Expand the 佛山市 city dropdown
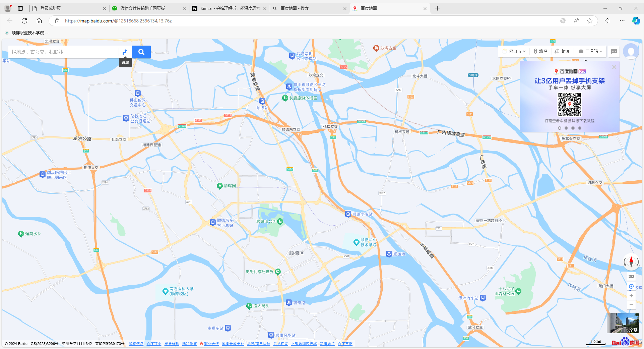644x349 pixels. coord(515,51)
